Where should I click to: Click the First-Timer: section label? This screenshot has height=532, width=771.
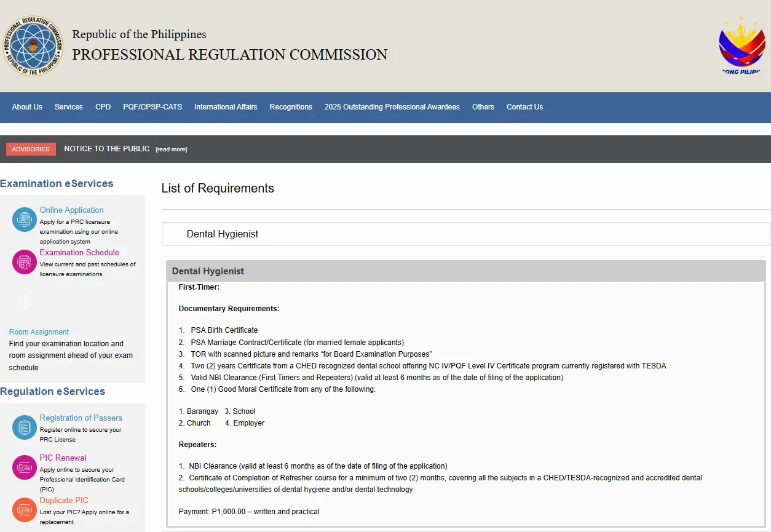(x=199, y=287)
